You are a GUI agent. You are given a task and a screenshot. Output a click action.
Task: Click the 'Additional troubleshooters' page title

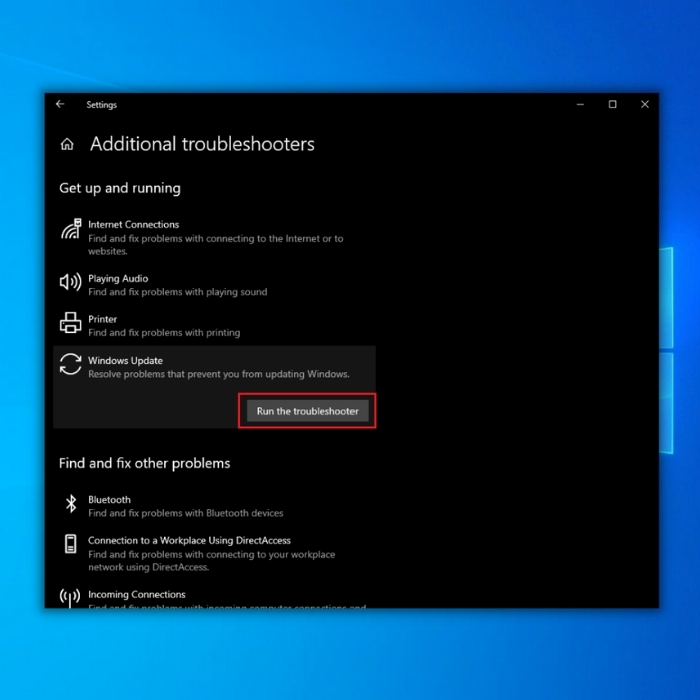point(202,144)
